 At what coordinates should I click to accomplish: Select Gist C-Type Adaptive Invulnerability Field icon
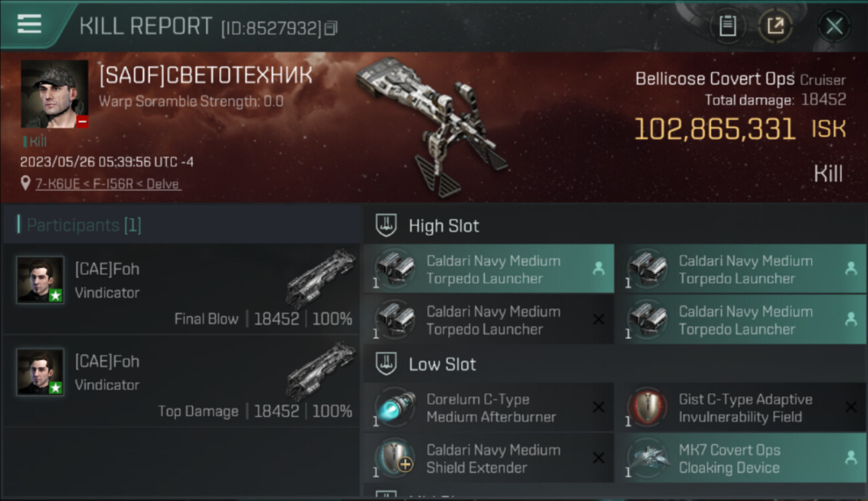pos(646,407)
